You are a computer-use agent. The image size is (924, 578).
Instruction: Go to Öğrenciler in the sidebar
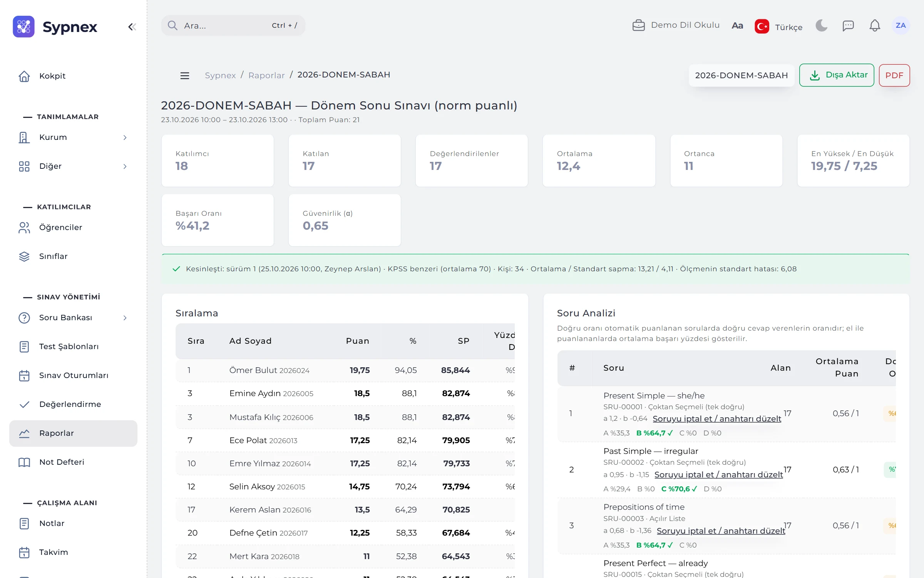coord(73,227)
